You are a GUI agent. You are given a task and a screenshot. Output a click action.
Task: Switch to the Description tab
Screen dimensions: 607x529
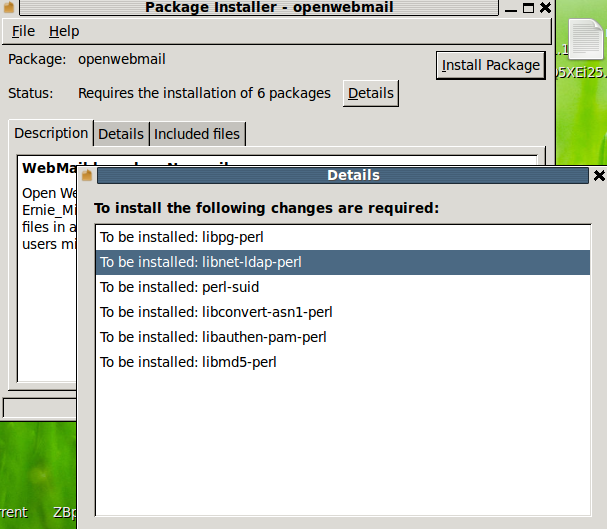click(51, 133)
